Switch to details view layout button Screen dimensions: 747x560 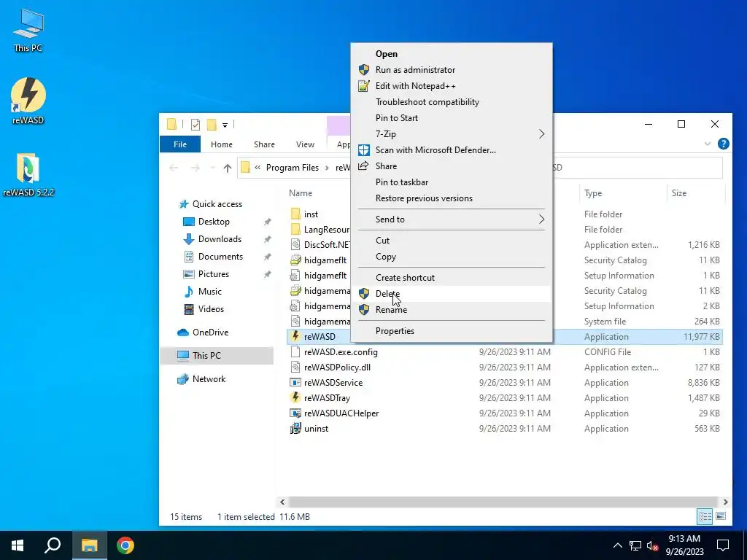705,516
